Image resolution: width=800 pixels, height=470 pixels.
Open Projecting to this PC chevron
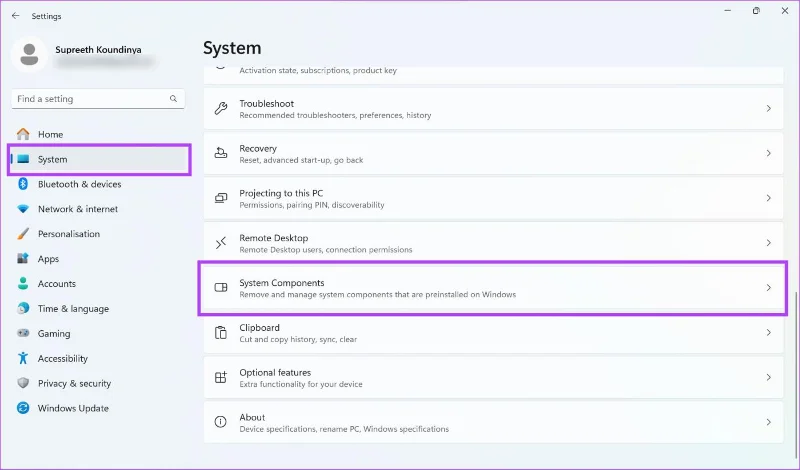(768, 198)
